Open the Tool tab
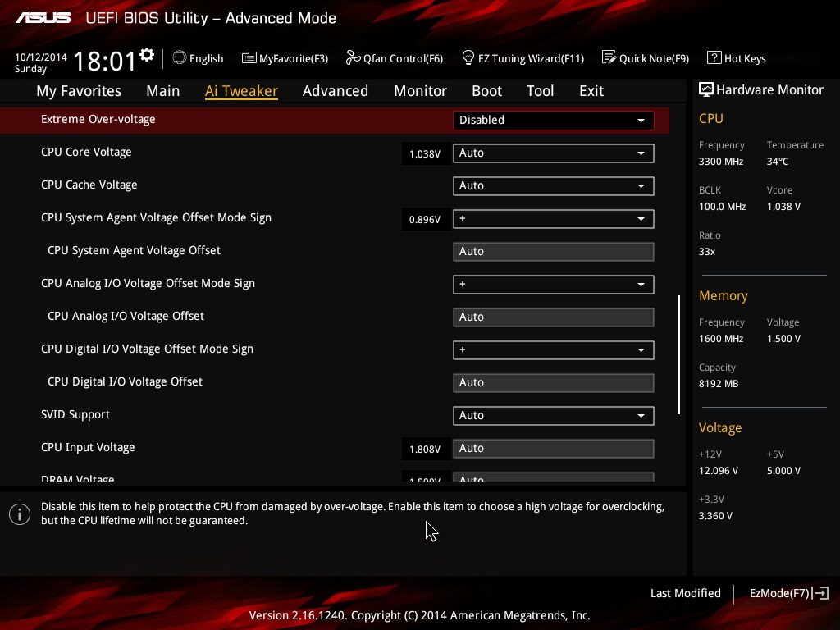 540,90
